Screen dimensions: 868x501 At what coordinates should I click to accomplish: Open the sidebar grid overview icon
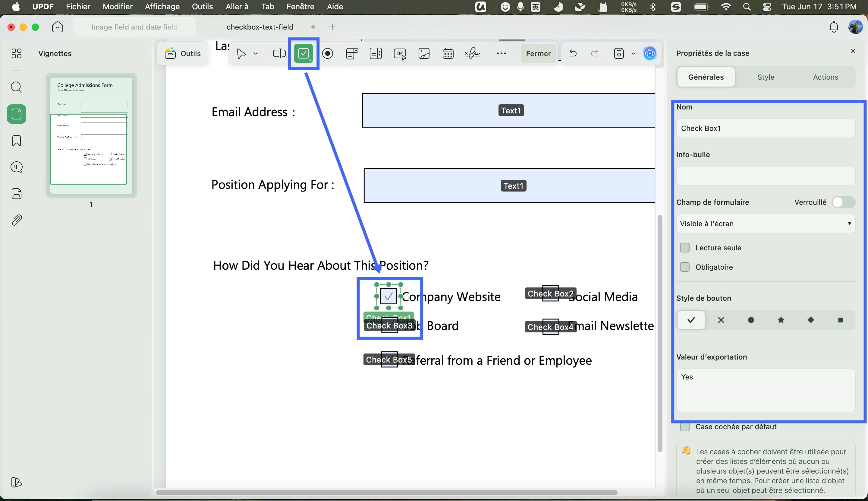(17, 53)
